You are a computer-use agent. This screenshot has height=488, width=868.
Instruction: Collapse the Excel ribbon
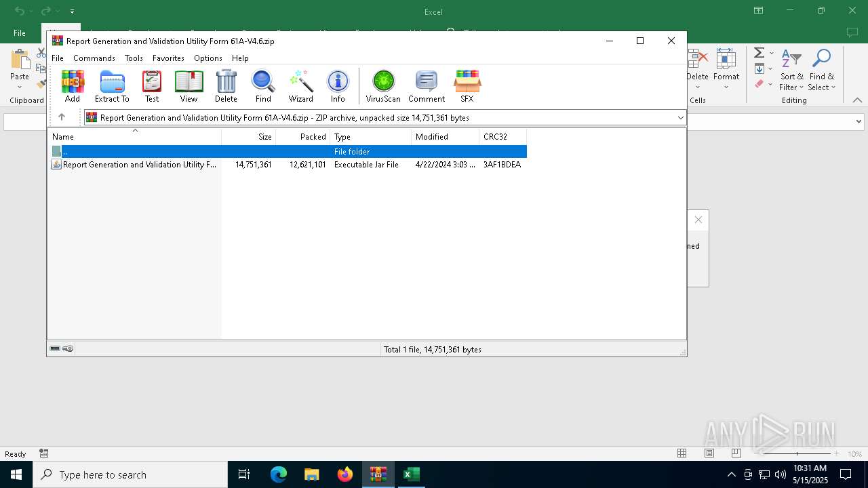(857, 100)
